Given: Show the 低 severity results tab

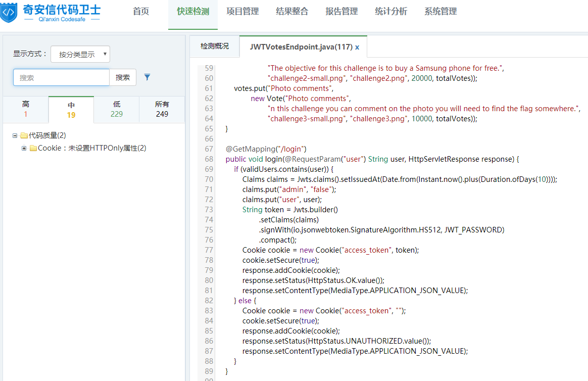Looking at the screenshot, I should (x=117, y=109).
